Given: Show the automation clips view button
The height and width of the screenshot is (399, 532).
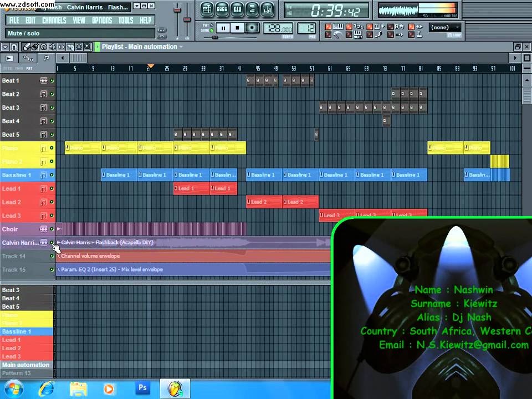Looking at the screenshot, I should [28, 58].
